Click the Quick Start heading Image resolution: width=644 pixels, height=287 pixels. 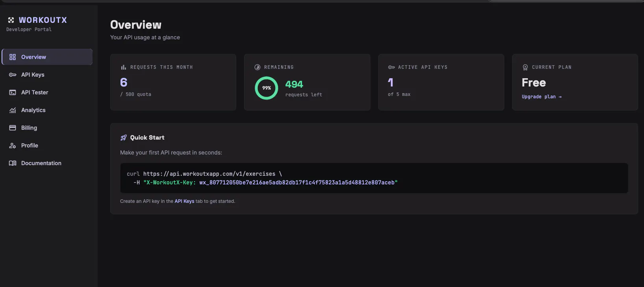point(147,138)
